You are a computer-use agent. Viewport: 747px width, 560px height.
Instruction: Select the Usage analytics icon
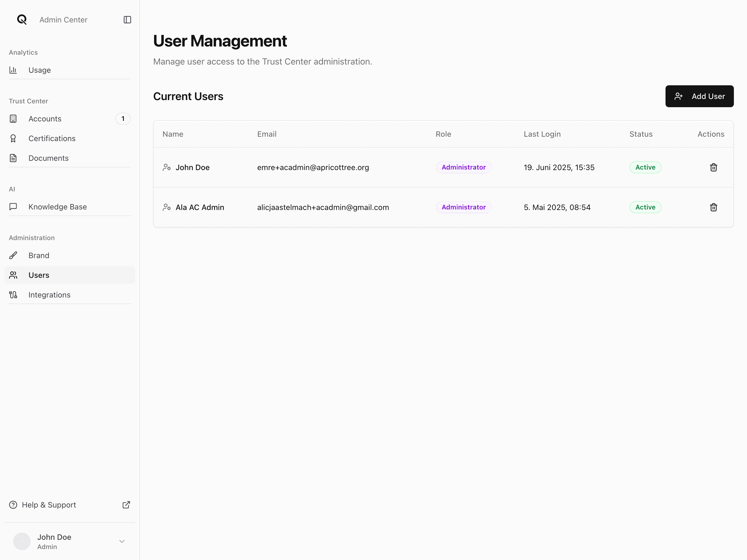click(x=13, y=70)
